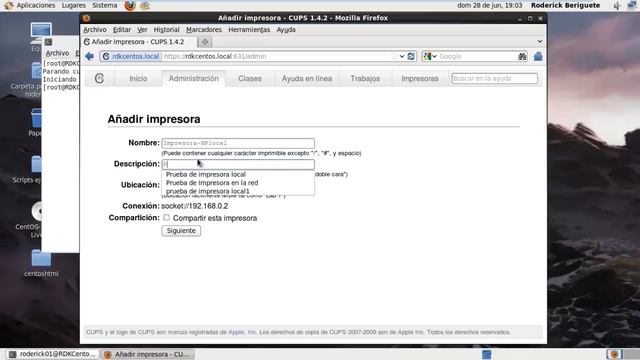Open the Apple, Inc. link in footer
Screen dimensions: 640x360
[x=242, y=332]
